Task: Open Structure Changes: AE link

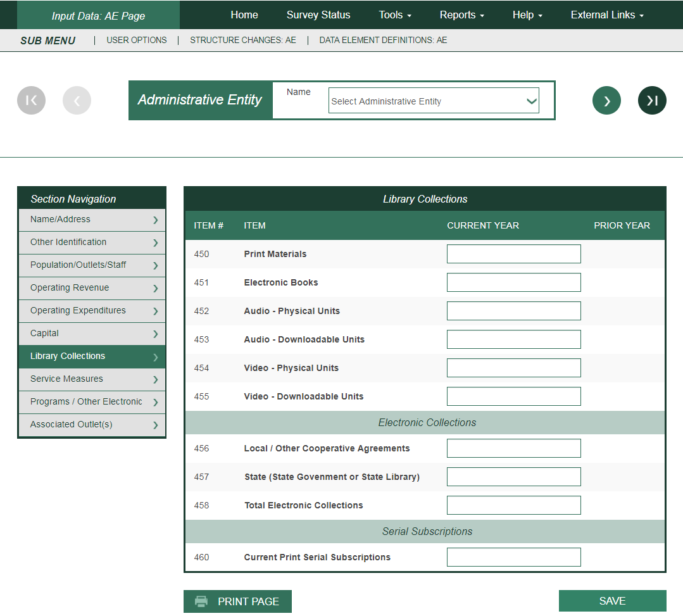Action: pyautogui.click(x=243, y=40)
